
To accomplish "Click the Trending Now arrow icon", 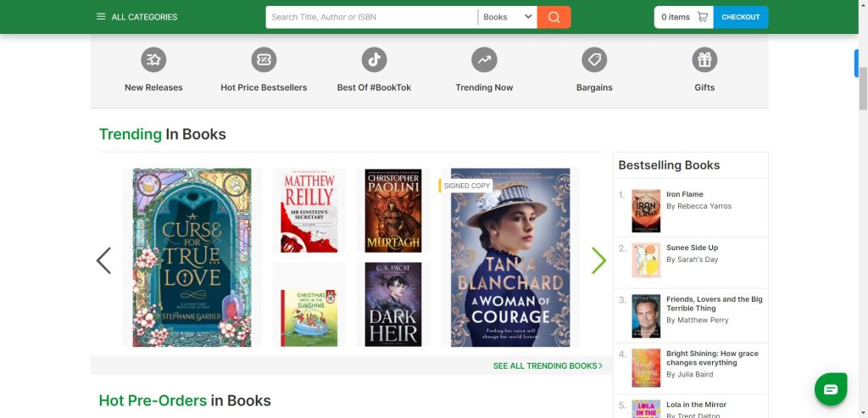I will pyautogui.click(x=484, y=60).
